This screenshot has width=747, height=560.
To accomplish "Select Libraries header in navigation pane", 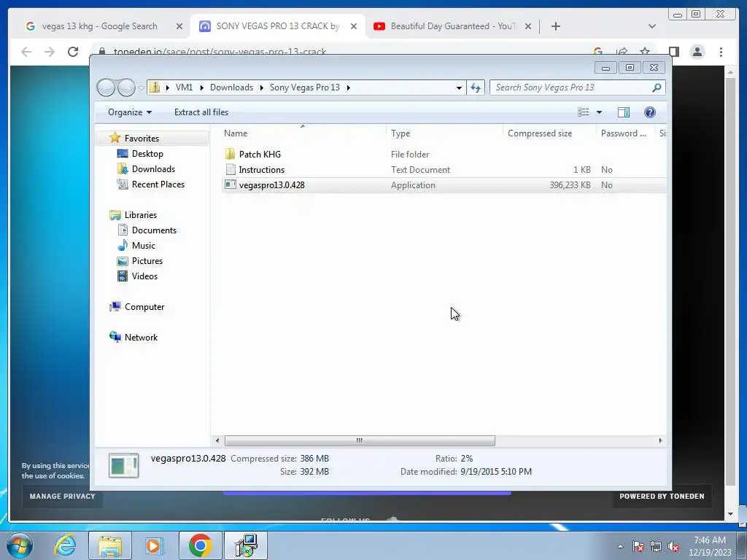I will click(x=140, y=215).
